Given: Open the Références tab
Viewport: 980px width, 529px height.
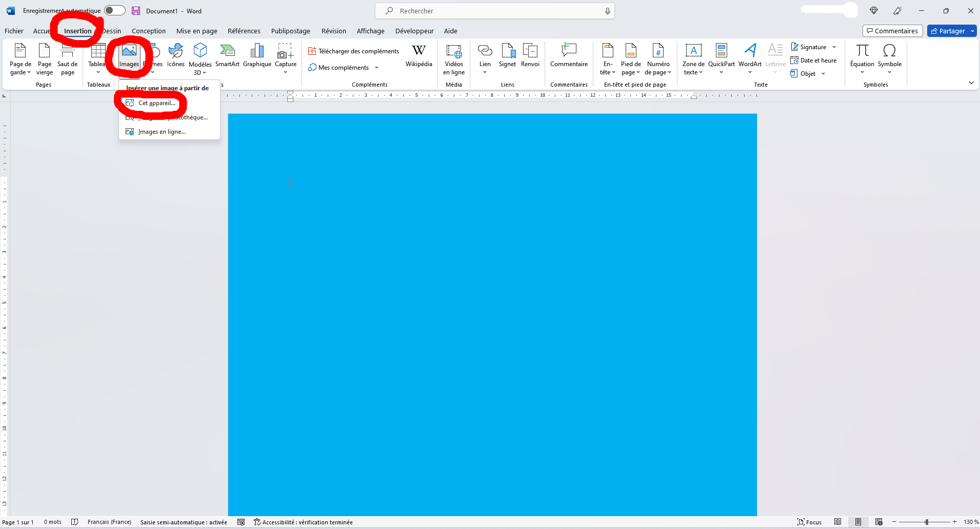Looking at the screenshot, I should [x=244, y=31].
